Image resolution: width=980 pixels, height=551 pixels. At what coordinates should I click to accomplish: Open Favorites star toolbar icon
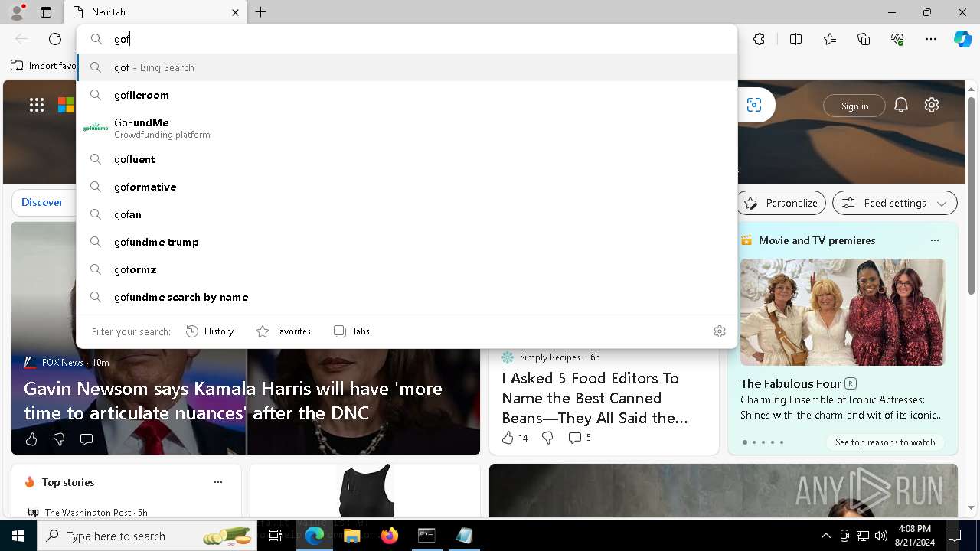(x=830, y=39)
